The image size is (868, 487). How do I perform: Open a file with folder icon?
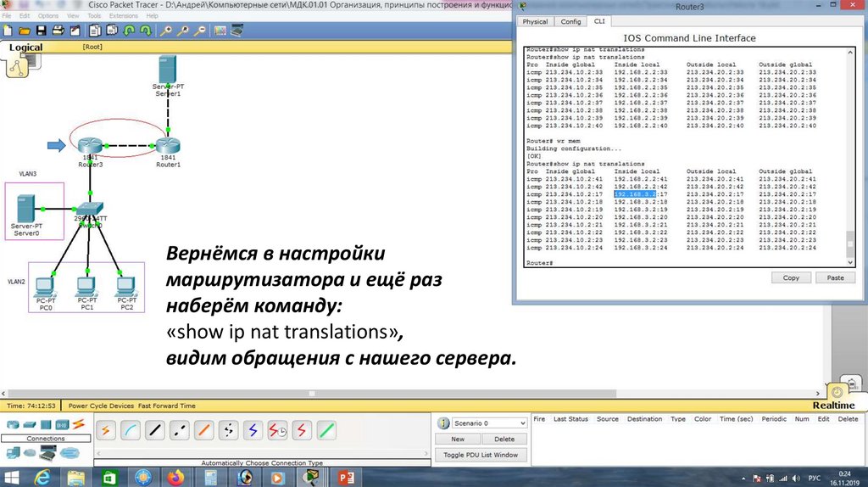25,31
